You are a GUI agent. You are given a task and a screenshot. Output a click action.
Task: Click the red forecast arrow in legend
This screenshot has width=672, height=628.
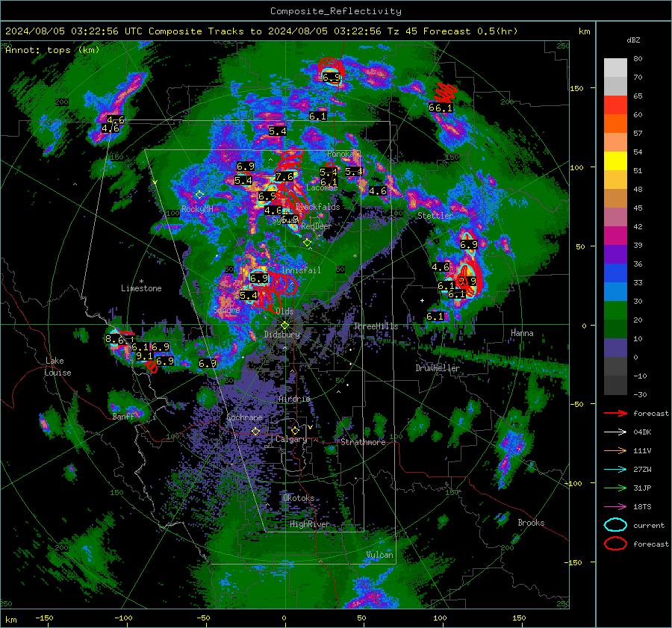coord(615,413)
